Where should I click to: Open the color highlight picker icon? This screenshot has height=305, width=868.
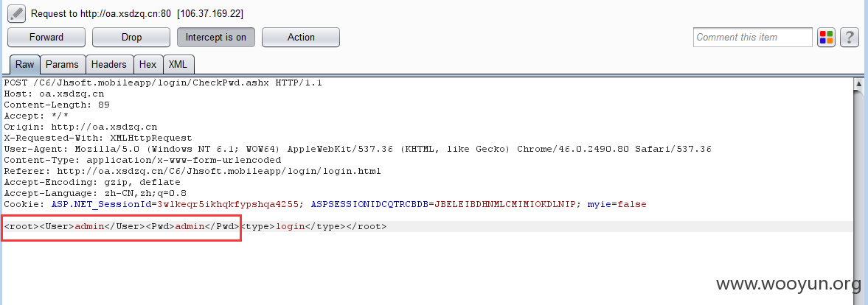[x=826, y=38]
